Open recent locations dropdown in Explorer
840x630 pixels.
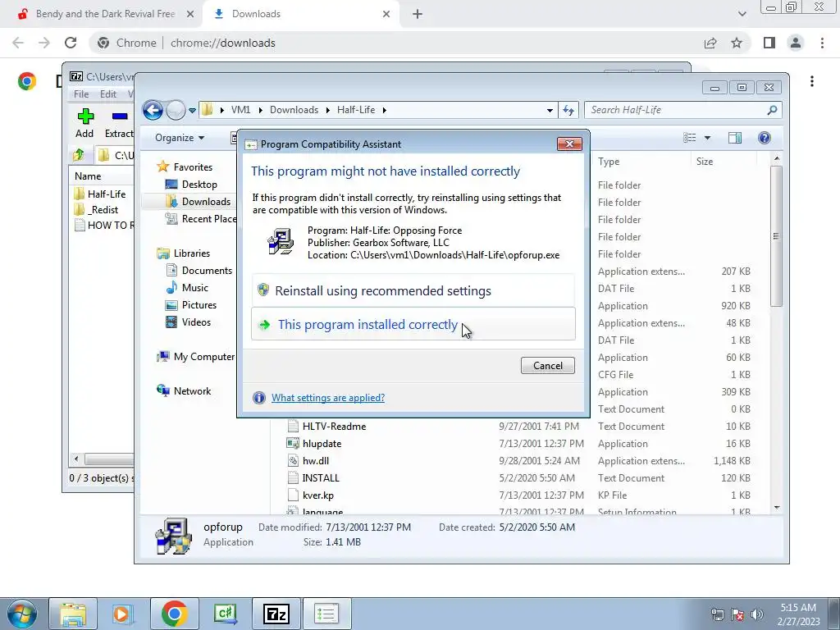click(192, 111)
